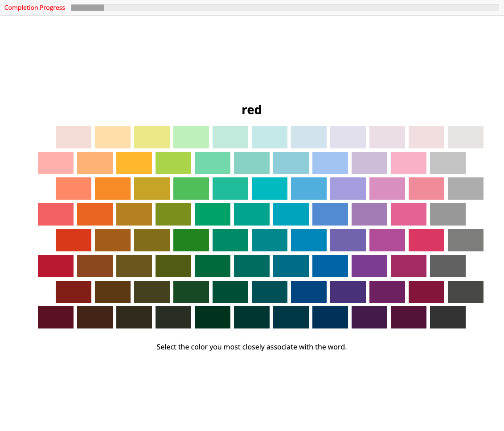Pick the vermilion orange-red swatch
This screenshot has width=504, height=431.
(x=74, y=240)
